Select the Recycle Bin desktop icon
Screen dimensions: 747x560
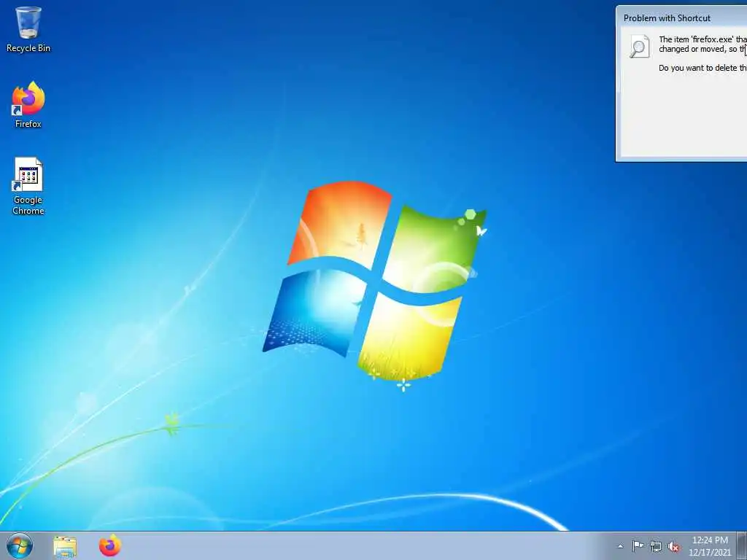point(28,29)
